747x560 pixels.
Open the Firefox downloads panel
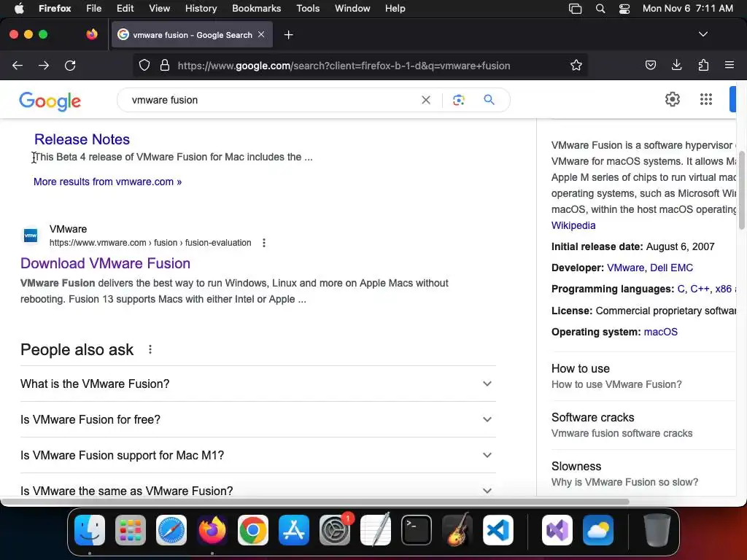click(x=676, y=65)
